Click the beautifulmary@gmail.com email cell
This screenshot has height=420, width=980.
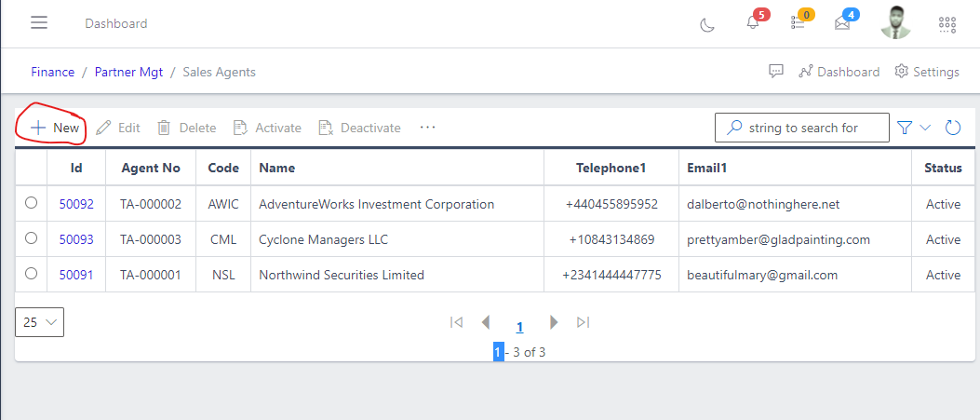pos(795,275)
